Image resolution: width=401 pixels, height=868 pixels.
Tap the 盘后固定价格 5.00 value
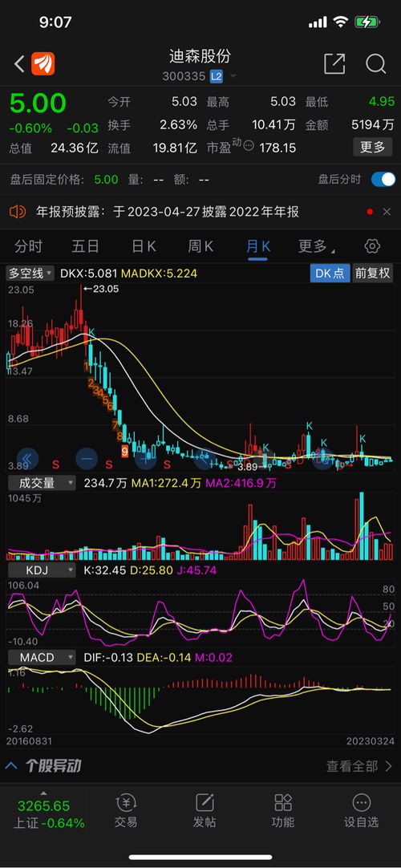(106, 180)
